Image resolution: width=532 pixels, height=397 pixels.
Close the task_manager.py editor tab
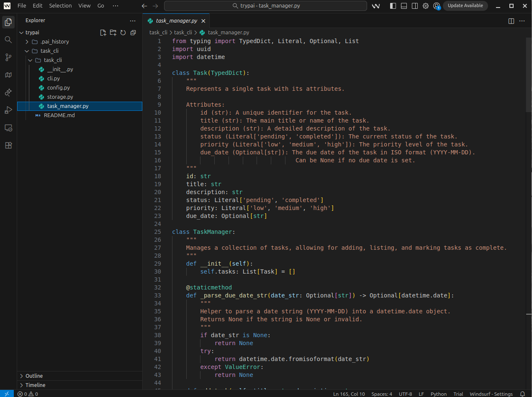pyautogui.click(x=203, y=20)
